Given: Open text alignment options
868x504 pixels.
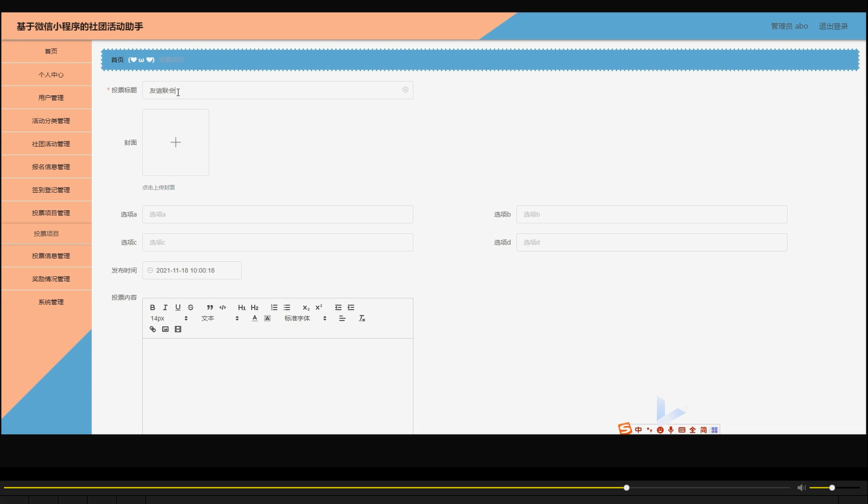Looking at the screenshot, I should [342, 318].
